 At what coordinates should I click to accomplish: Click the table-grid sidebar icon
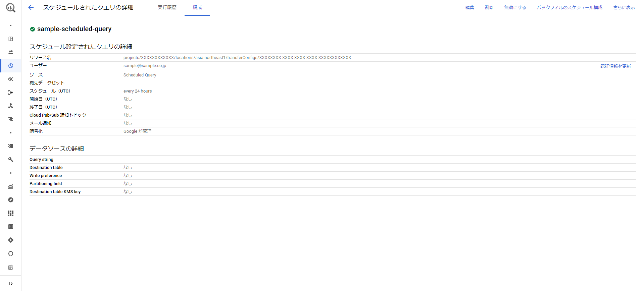[x=11, y=227]
